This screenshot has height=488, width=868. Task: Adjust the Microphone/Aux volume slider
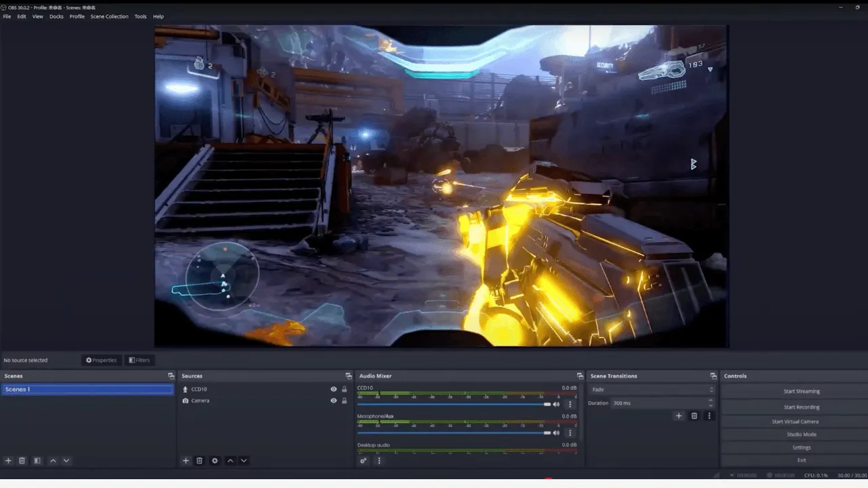[454, 432]
